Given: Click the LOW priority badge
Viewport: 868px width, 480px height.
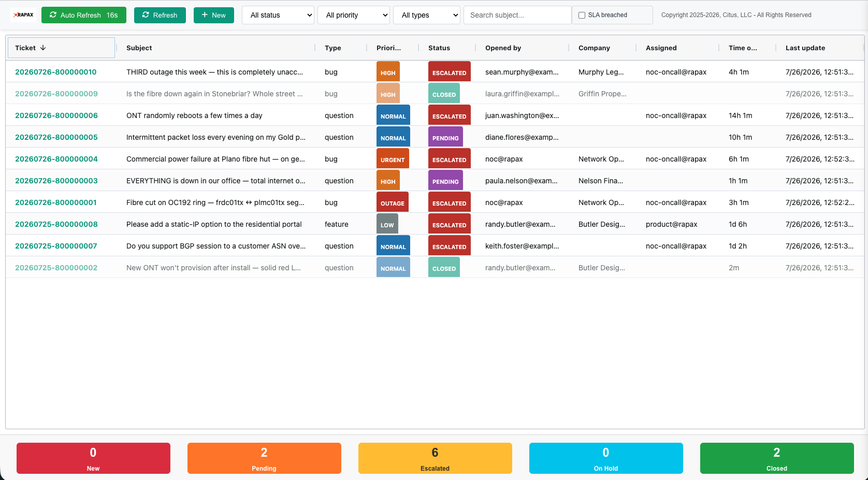Looking at the screenshot, I should click(387, 224).
